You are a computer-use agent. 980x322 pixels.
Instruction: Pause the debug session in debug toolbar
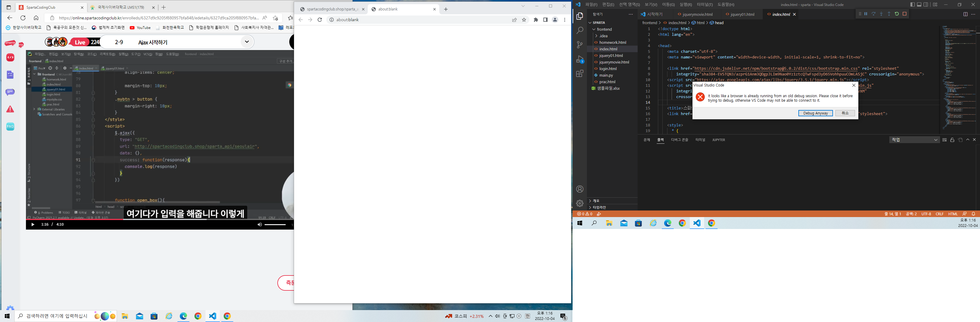(x=866, y=14)
